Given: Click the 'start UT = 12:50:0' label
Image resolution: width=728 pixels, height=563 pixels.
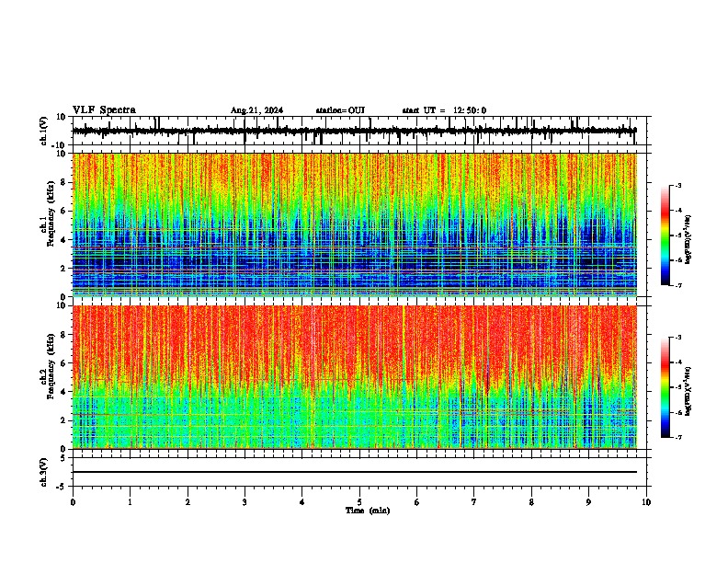Looking at the screenshot, I should pyautogui.click(x=444, y=110).
